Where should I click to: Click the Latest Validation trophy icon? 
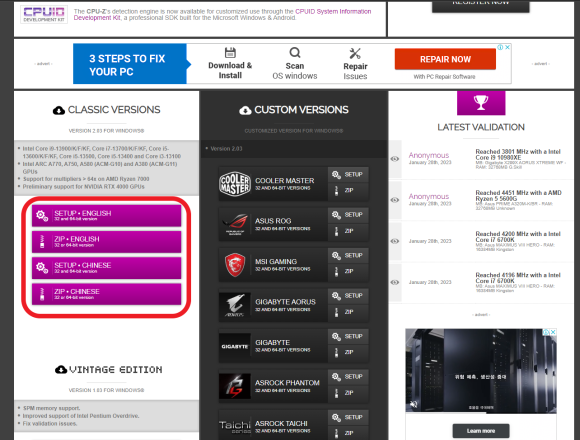click(x=481, y=103)
